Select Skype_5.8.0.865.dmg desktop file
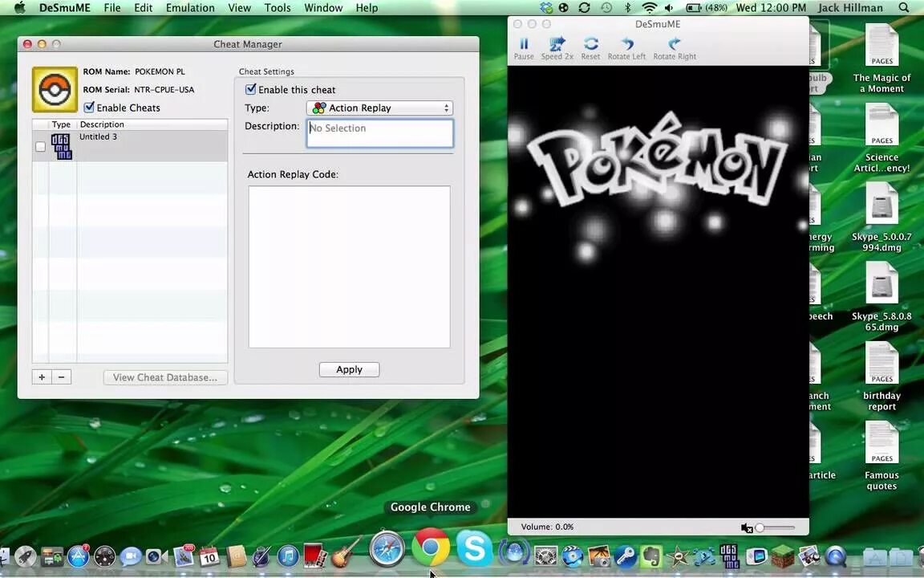 click(881, 297)
